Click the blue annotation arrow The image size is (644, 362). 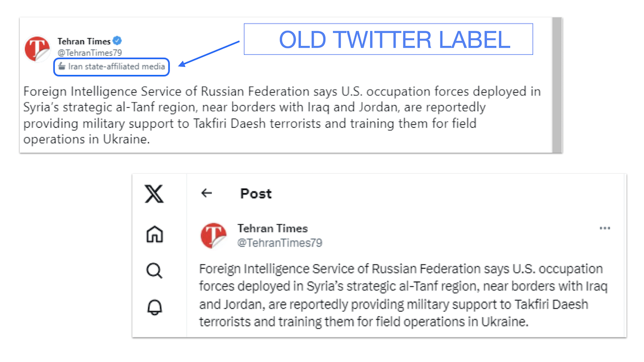209,54
